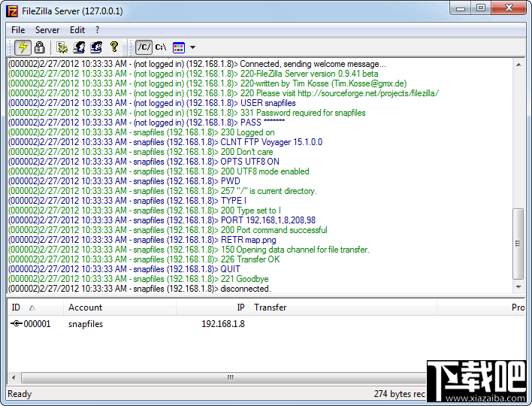The width and height of the screenshot is (532, 406).
Task: Sort connections by Account column header
Action: 119,308
